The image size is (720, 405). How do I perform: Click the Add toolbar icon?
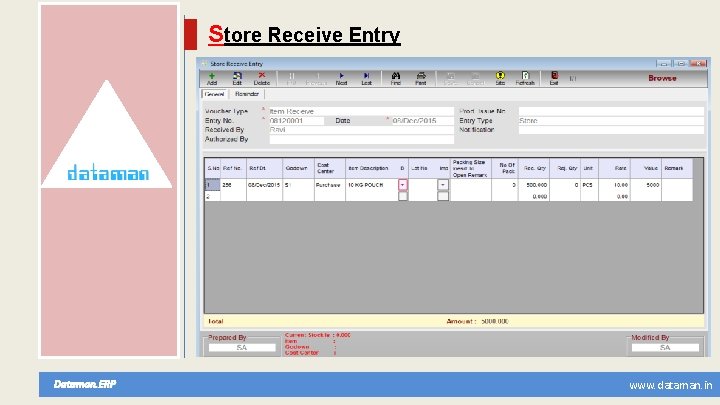pyautogui.click(x=212, y=79)
